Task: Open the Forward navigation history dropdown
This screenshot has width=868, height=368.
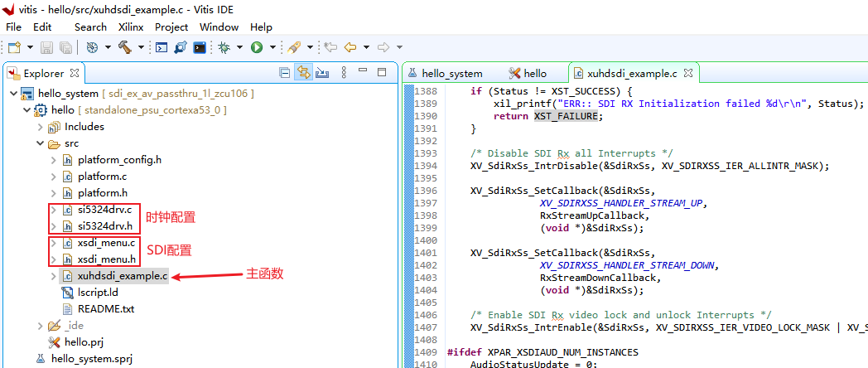Action: tap(399, 48)
